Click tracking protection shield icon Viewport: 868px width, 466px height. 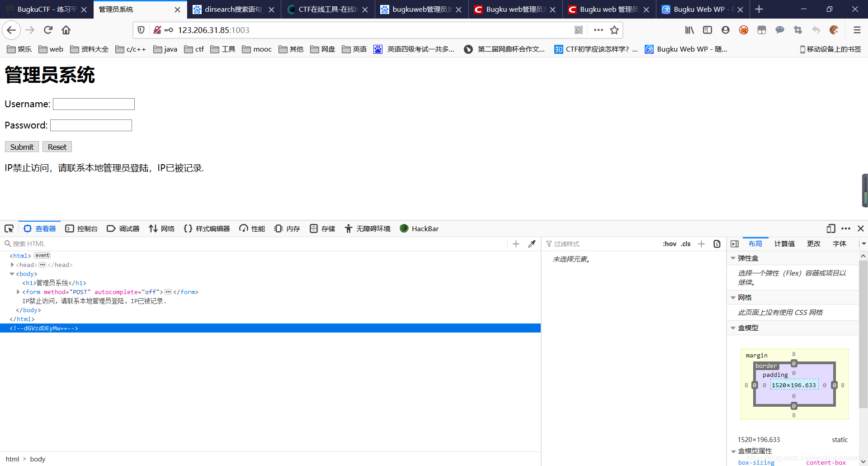point(141,30)
